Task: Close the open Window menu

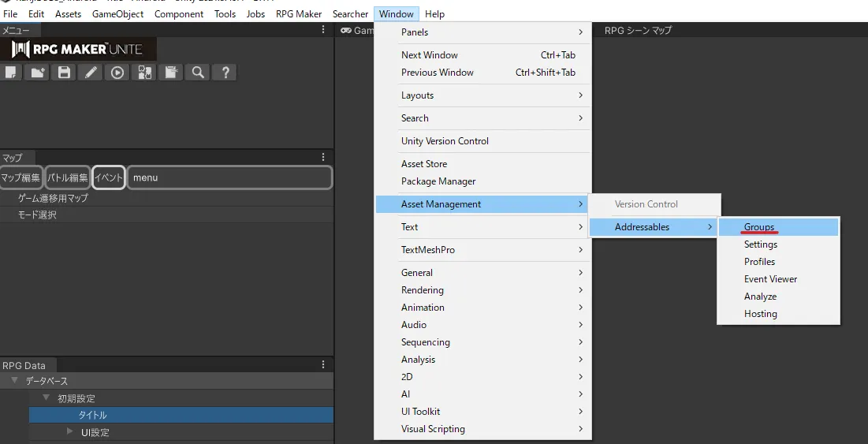Action: (x=397, y=14)
